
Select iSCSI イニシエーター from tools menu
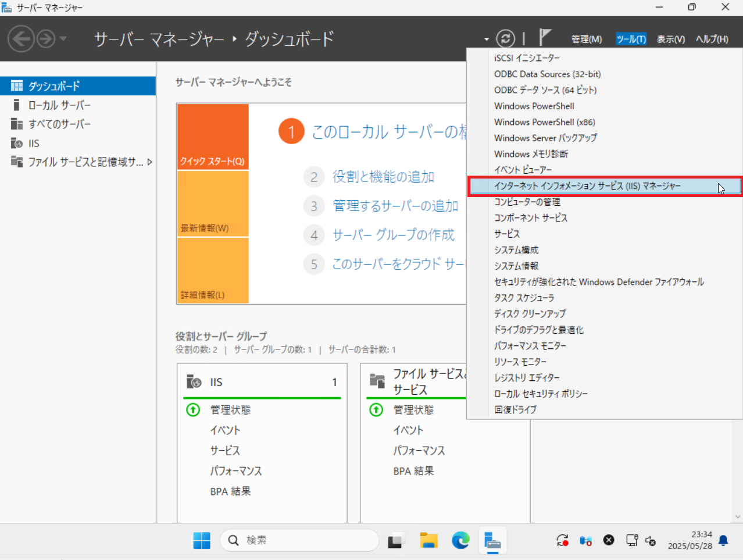click(605, 58)
